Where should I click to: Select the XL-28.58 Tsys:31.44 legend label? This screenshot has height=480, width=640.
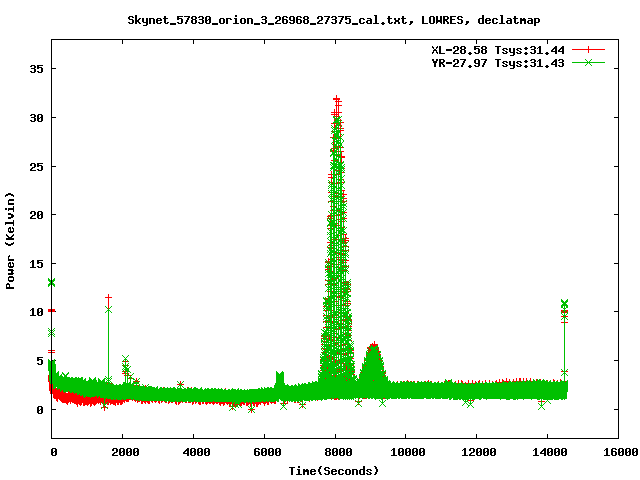click(x=498, y=50)
